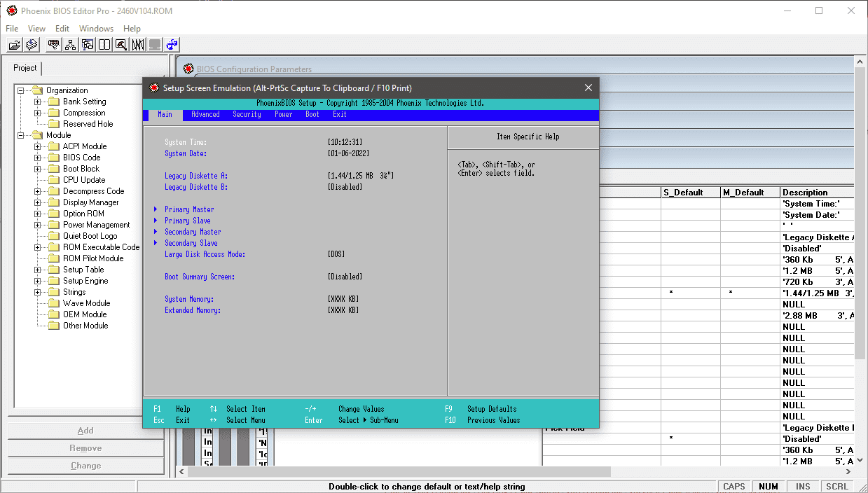868x493 pixels.
Task: Click the BIOS Configuration Parameters window icon
Action: coord(188,69)
